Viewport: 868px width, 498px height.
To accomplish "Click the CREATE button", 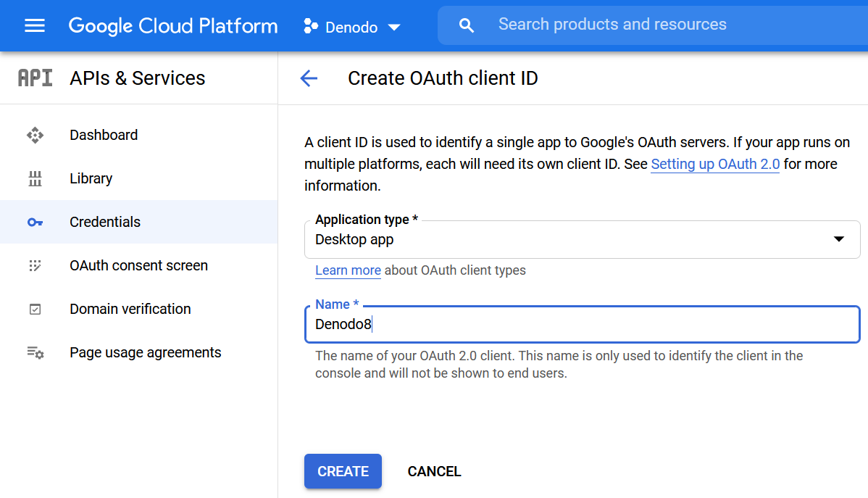I will coord(343,471).
